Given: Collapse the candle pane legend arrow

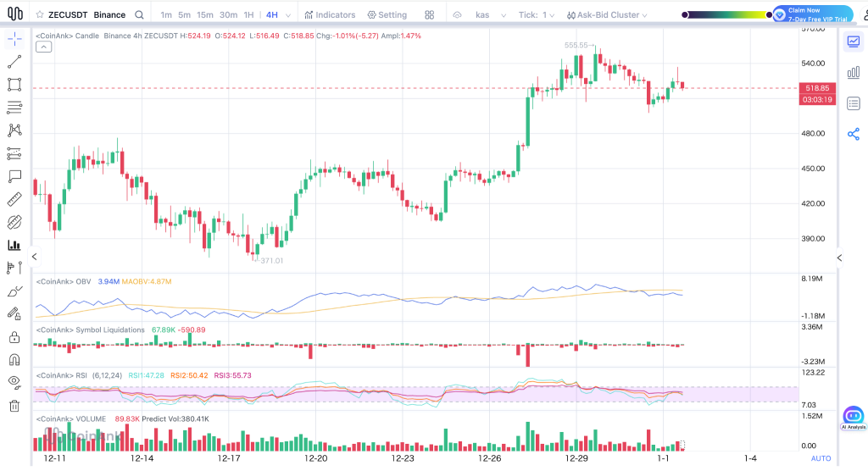Looking at the screenshot, I should [x=44, y=47].
